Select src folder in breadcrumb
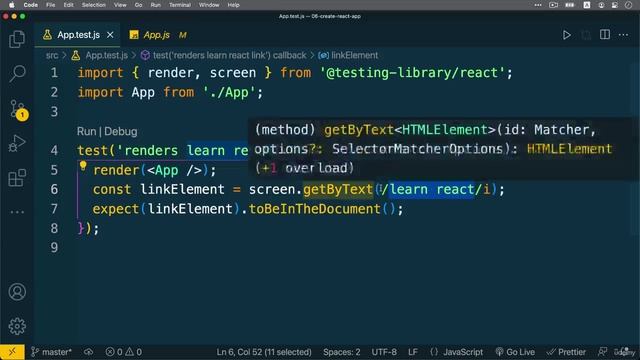This screenshot has height=360, width=640. pyautogui.click(x=52, y=56)
